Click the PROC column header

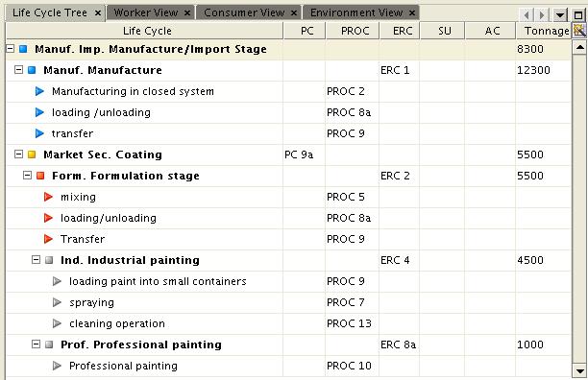point(353,31)
